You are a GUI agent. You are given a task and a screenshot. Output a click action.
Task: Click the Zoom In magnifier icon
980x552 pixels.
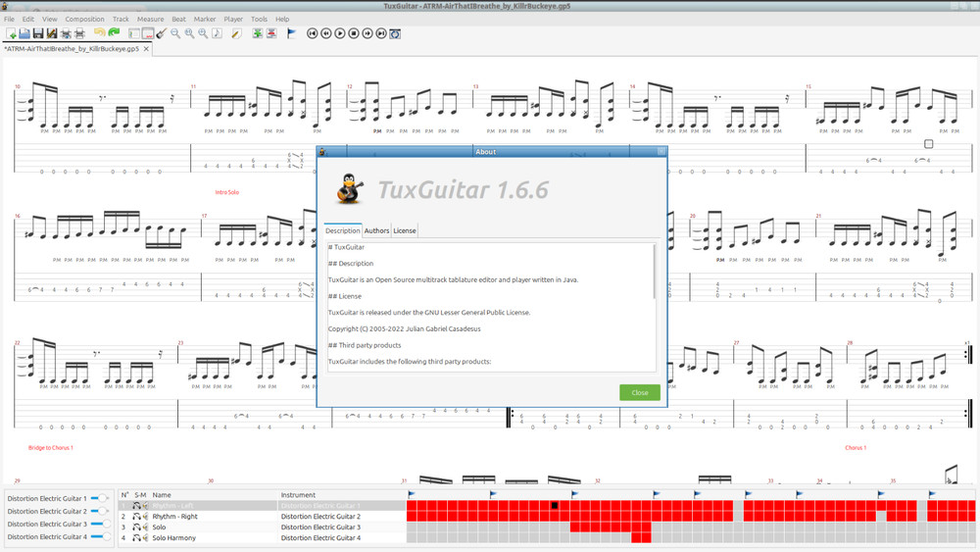pos(203,33)
